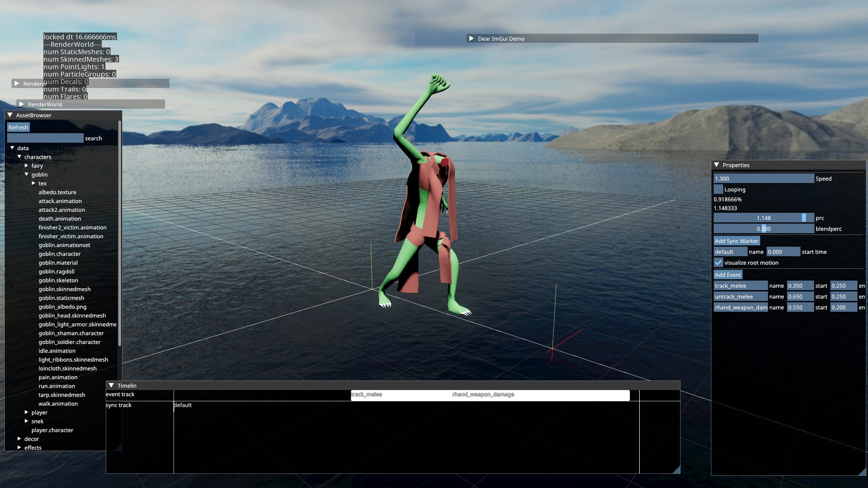Uncheck visualize root motion
The width and height of the screenshot is (868, 488).
coord(718,263)
